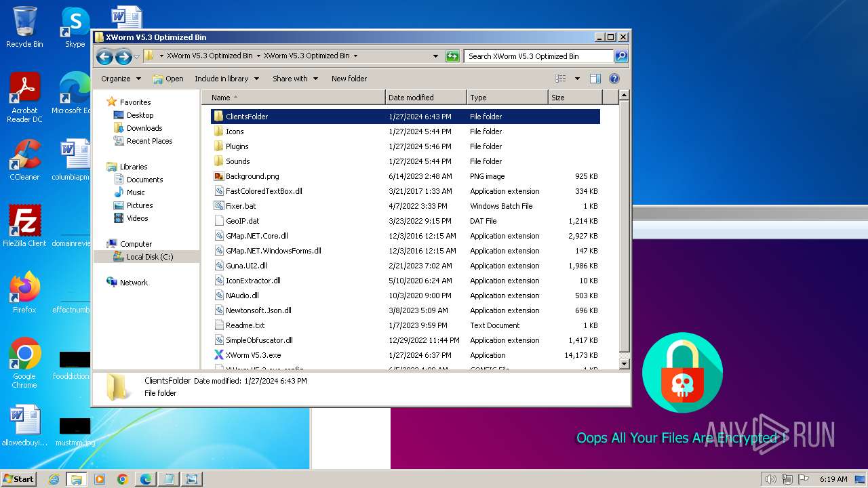Refresh the folder with the green arrows icon
The height and width of the screenshot is (488, 868).
click(x=452, y=56)
